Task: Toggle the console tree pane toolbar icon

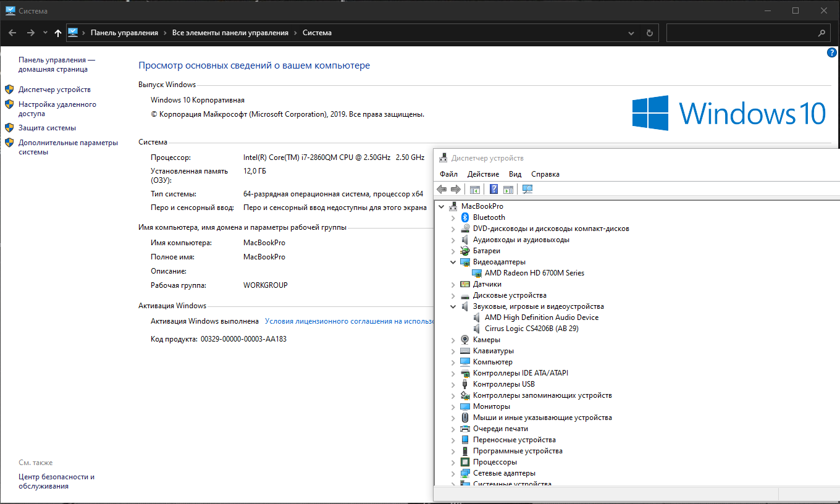Action: click(x=475, y=189)
